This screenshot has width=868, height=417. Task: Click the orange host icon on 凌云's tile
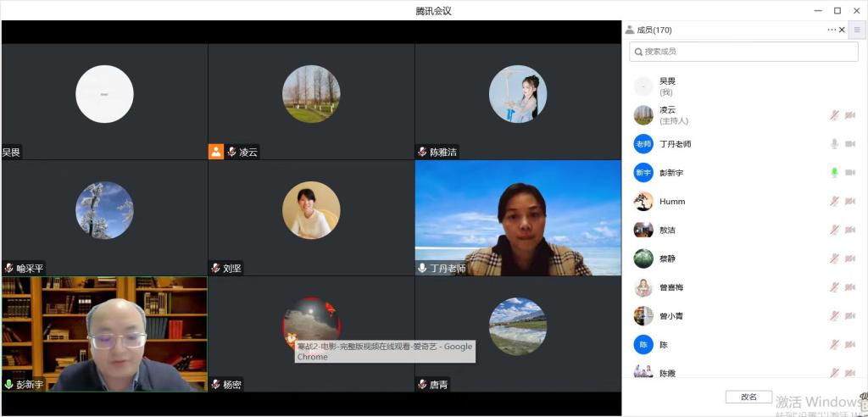pos(216,152)
